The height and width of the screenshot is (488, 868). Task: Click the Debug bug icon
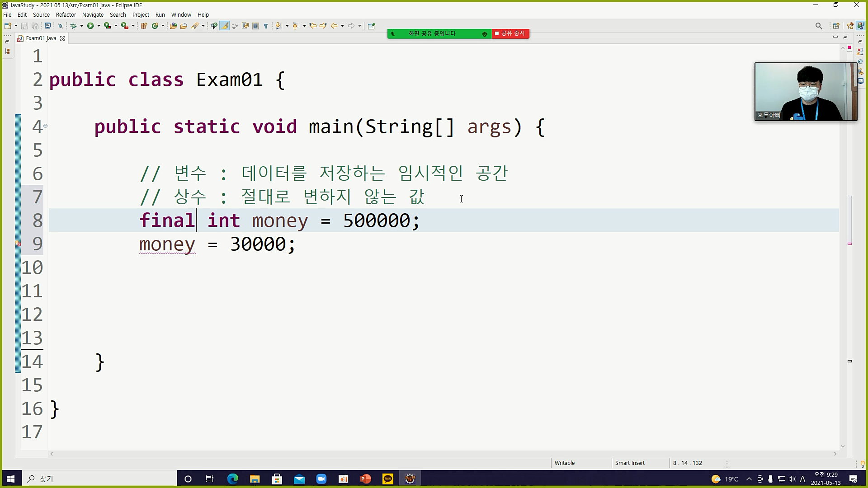73,26
